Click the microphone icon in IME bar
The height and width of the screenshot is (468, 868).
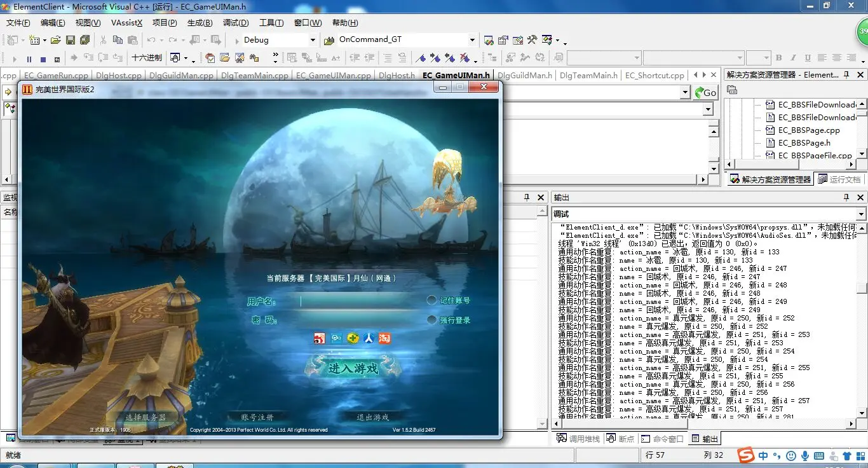click(805, 456)
